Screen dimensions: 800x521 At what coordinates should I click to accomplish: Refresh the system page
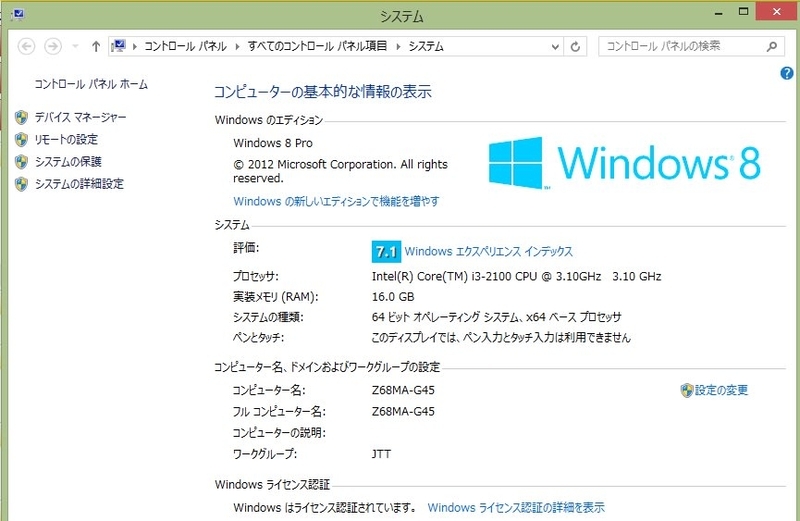click(575, 46)
